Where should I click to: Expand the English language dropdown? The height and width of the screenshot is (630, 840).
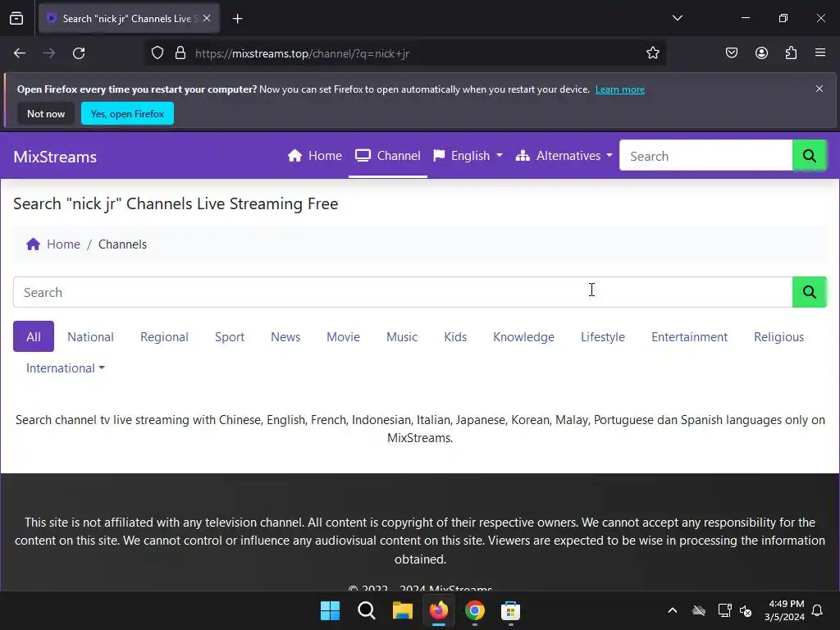(468, 156)
